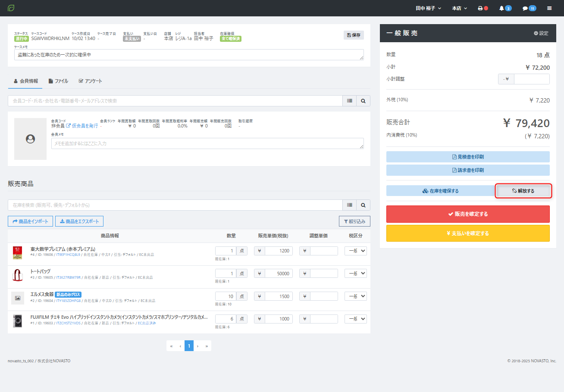Image resolution: width=564 pixels, height=392 pixels.
Task: Click the EC出品済み link
Action: tap(147, 323)
